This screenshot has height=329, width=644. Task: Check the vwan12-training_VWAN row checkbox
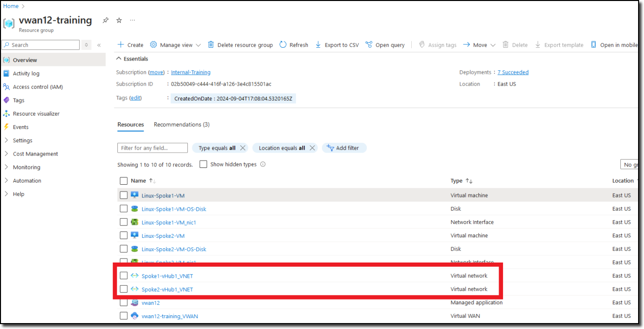pyautogui.click(x=124, y=316)
